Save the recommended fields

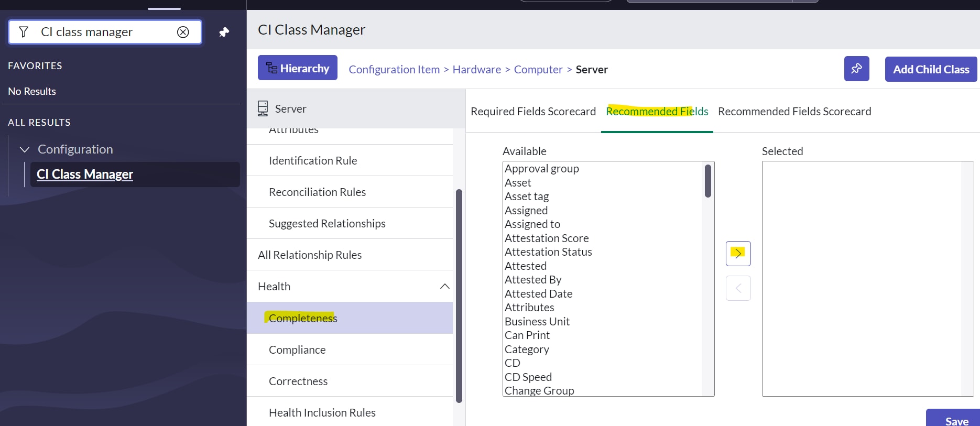tap(954, 418)
